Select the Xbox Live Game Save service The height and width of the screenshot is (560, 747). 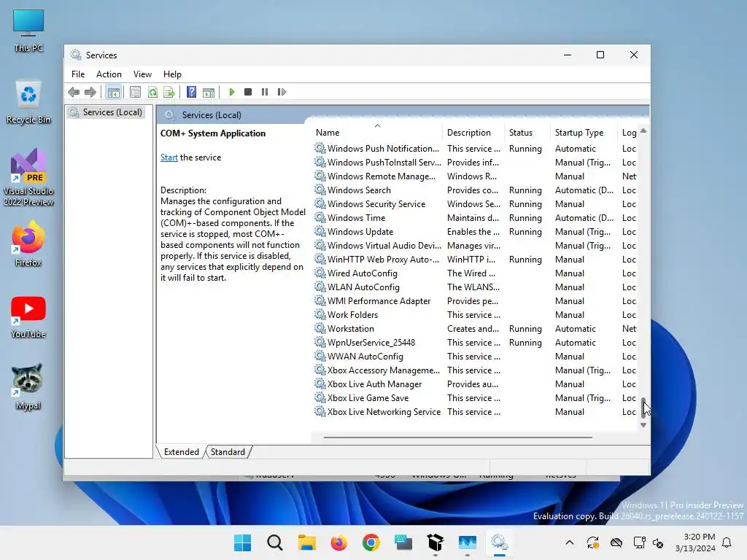(476, 397)
